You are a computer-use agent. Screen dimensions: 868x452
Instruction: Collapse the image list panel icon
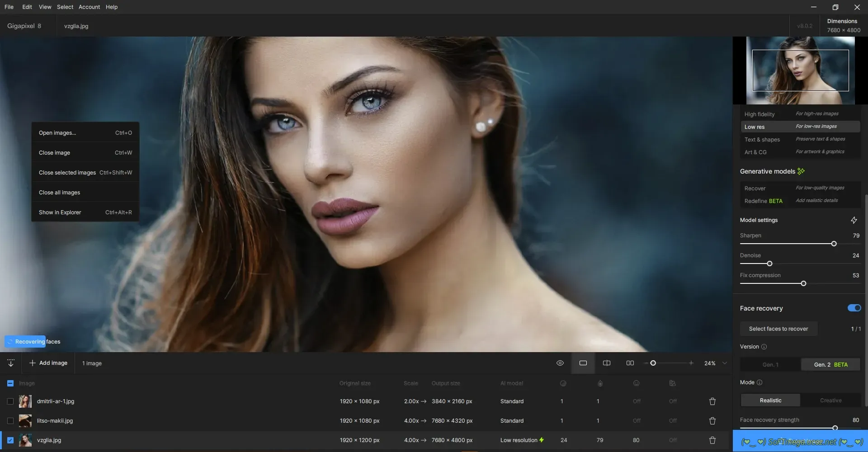tap(11, 363)
